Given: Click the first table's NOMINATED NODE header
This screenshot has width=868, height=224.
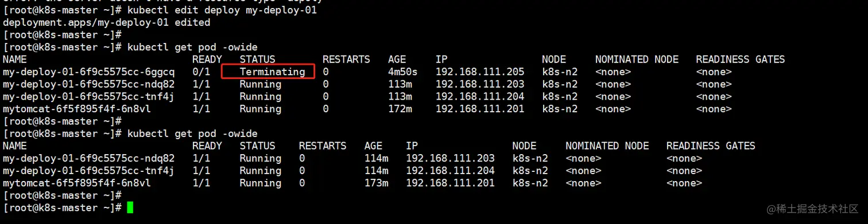Looking at the screenshot, I should click(x=637, y=60).
